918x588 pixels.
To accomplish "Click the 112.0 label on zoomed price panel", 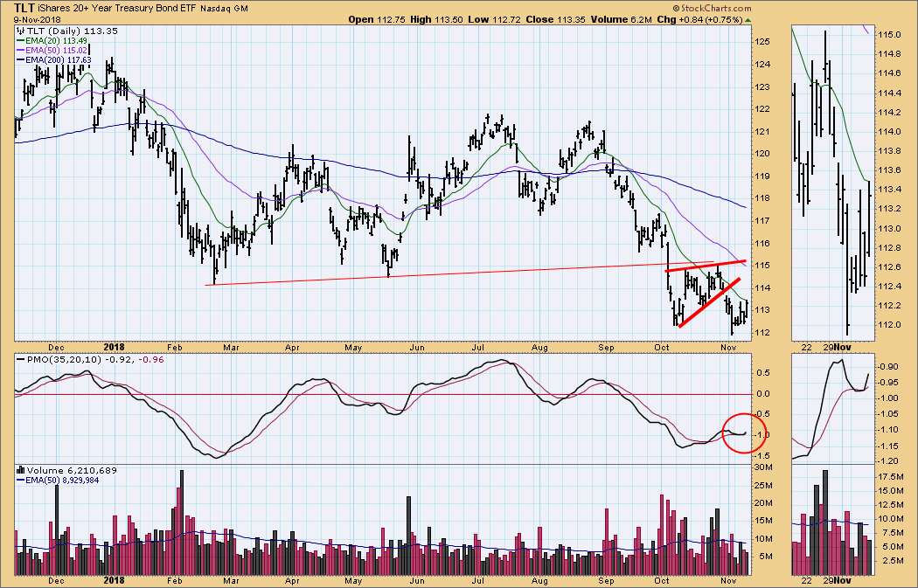I will click(889, 325).
